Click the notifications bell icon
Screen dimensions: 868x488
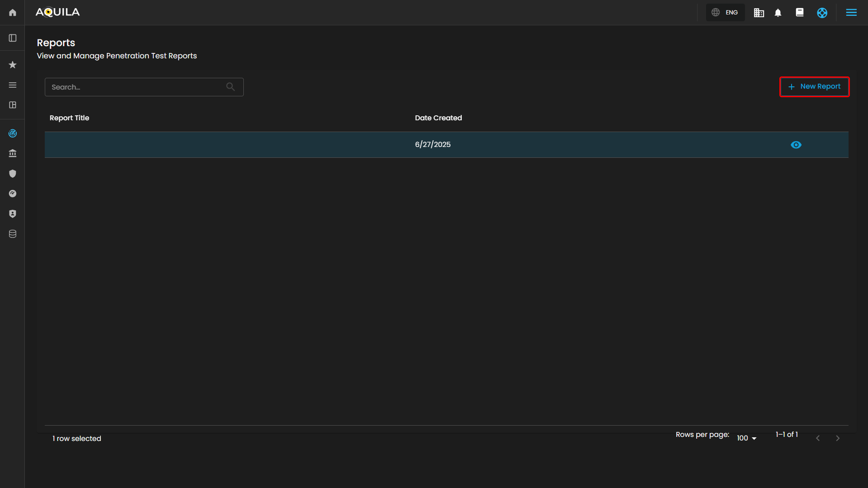778,13
